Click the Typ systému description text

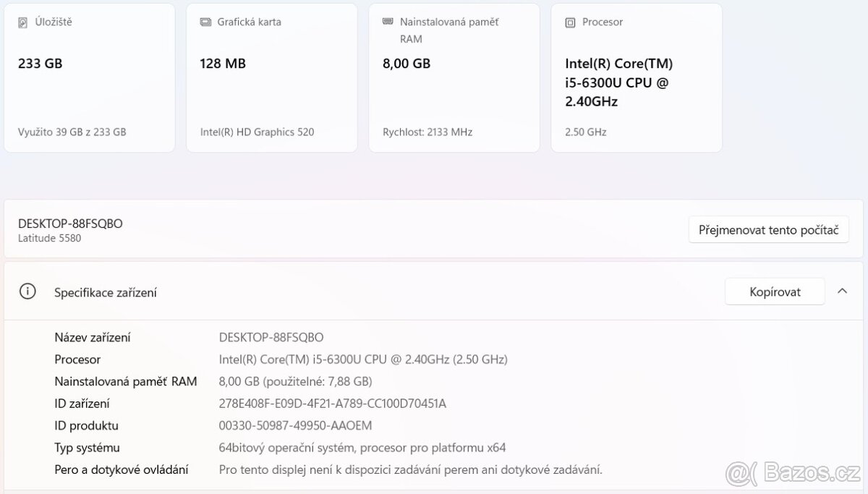click(362, 448)
